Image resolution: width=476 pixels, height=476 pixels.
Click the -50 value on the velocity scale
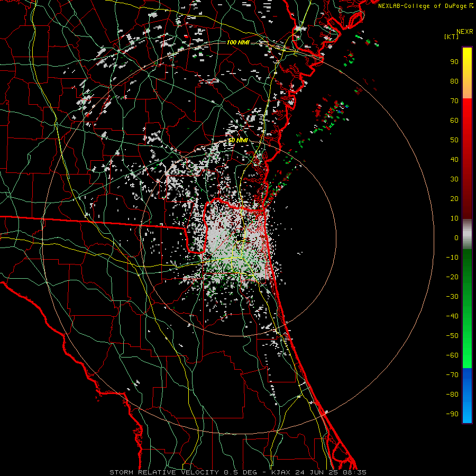[x=452, y=336]
